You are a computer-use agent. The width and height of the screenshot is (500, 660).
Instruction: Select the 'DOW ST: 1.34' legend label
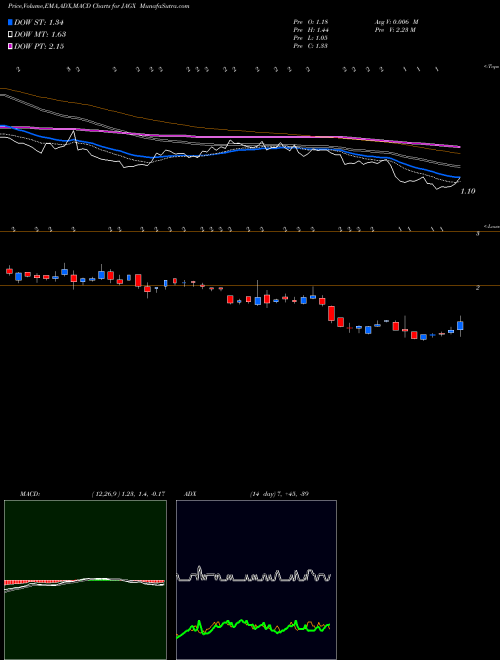(x=39, y=23)
